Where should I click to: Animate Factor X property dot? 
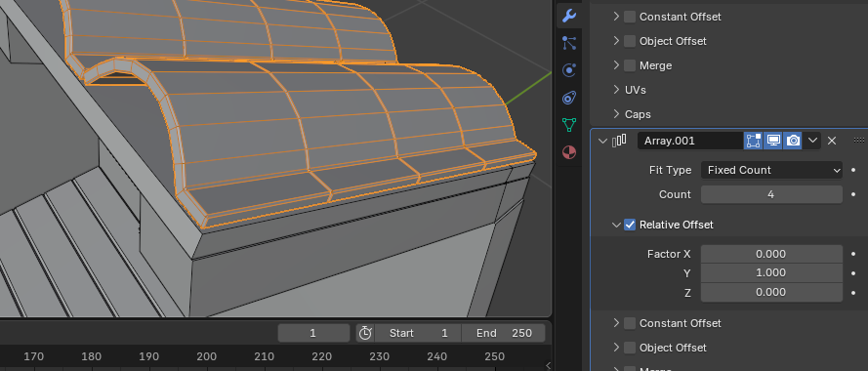click(x=853, y=254)
